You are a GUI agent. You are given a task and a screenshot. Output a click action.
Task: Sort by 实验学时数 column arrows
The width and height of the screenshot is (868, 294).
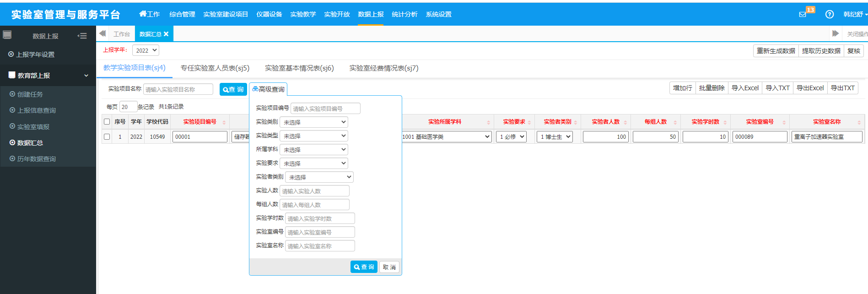click(x=725, y=122)
